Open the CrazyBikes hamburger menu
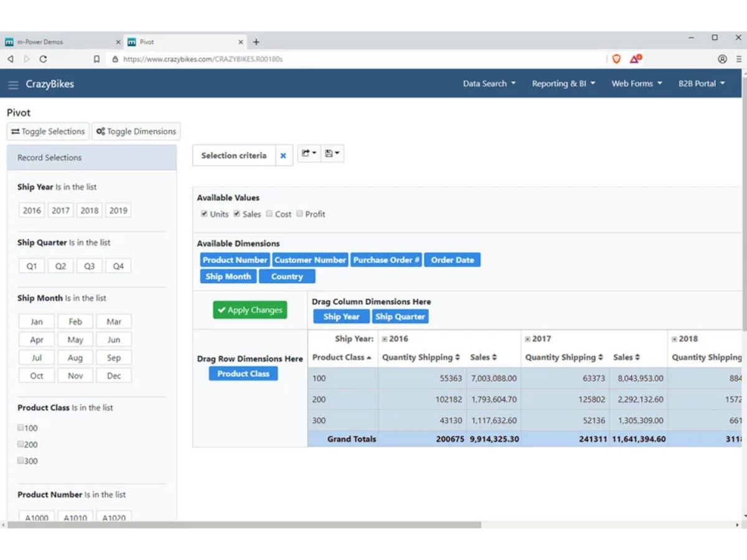747x560 pixels. point(13,85)
